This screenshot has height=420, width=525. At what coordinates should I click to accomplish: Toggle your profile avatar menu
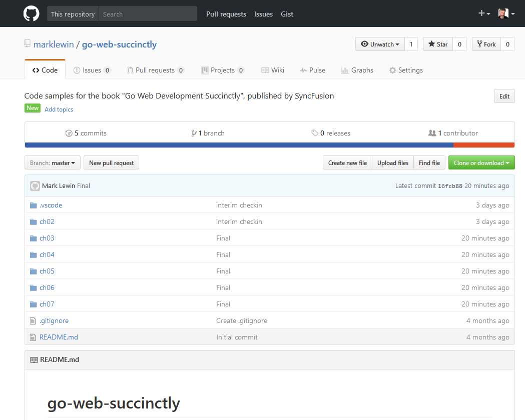point(503,13)
